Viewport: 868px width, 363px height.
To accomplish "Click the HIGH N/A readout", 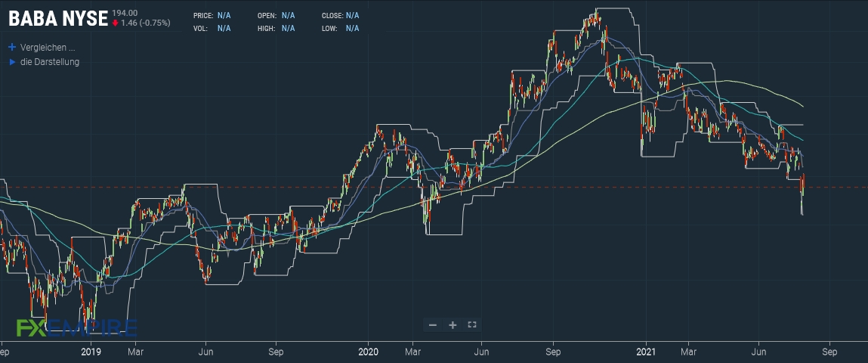I will click(276, 28).
